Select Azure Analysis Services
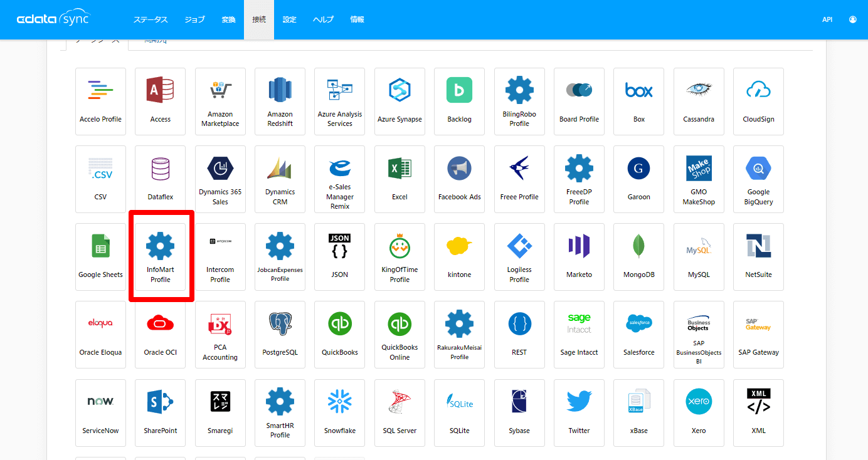Screen dimensions: 868x460 [x=340, y=101]
